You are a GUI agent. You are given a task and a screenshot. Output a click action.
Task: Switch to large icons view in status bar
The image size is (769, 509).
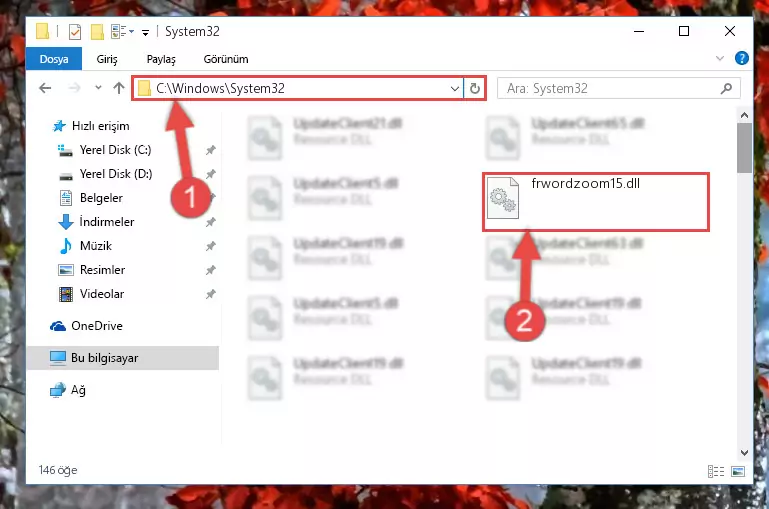click(738, 471)
